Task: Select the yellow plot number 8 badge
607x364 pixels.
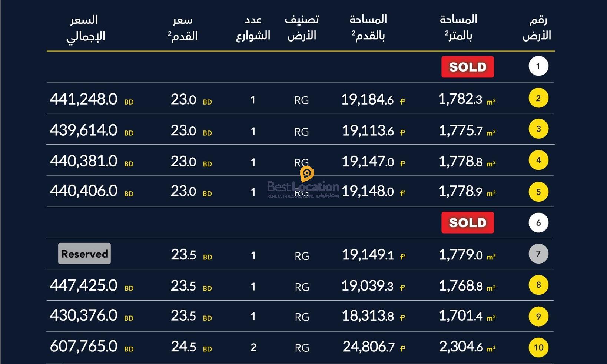Action: (x=538, y=285)
